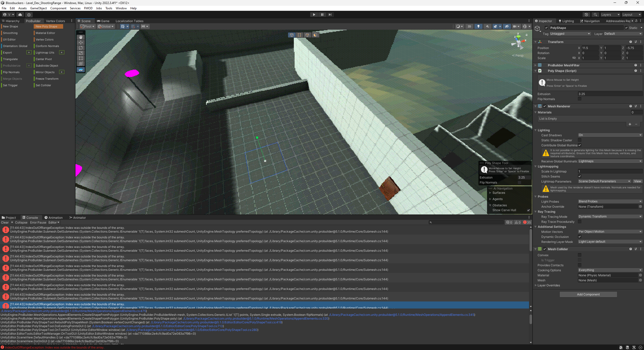This screenshot has width=644, height=350.
Task: Select the Rotate tool in scene toolbar
Action: click(81, 48)
